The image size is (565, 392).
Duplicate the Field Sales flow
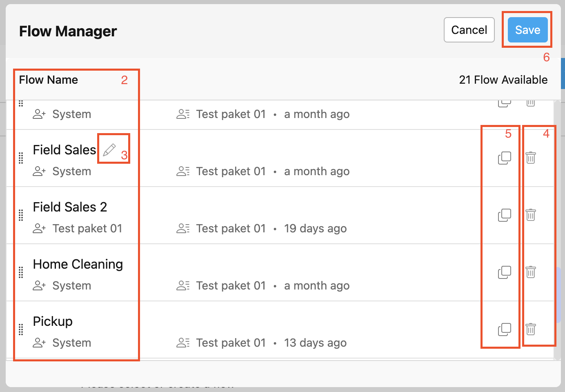(x=505, y=158)
